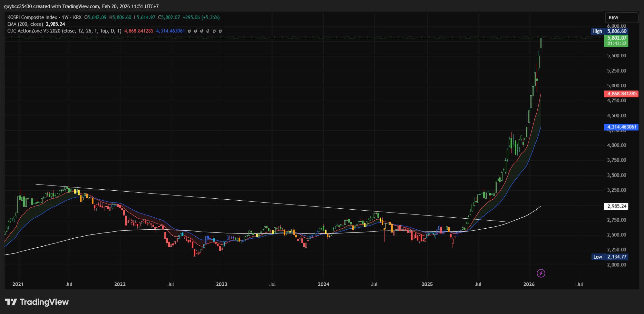Click the red 4,868.841285 axis label

click(621, 94)
